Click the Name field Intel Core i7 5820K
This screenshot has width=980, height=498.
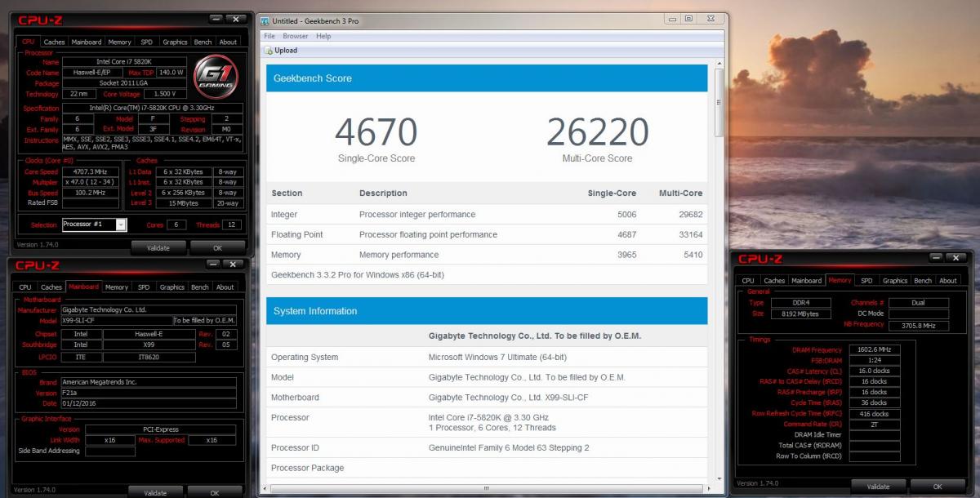click(x=124, y=61)
